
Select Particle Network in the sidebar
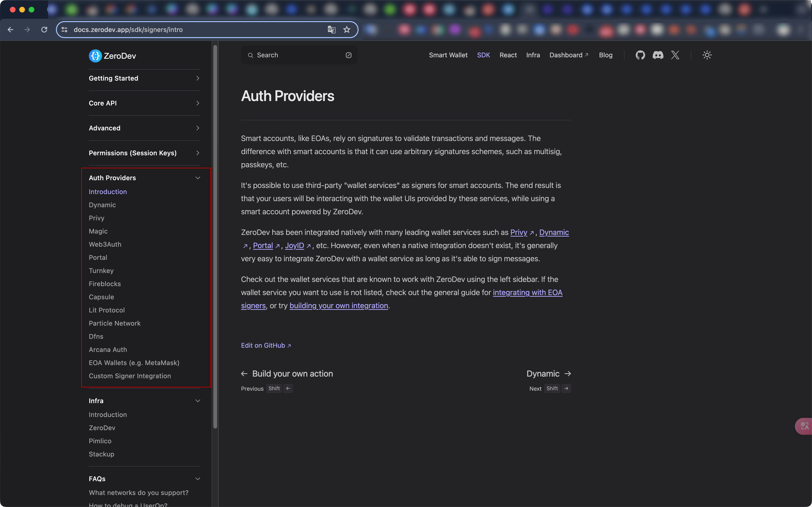(x=115, y=323)
